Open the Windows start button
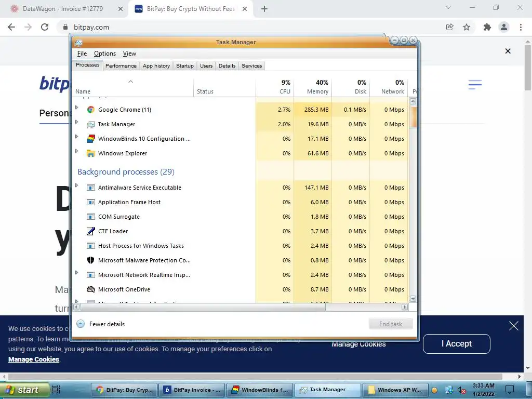The height and width of the screenshot is (399, 532). (24, 390)
